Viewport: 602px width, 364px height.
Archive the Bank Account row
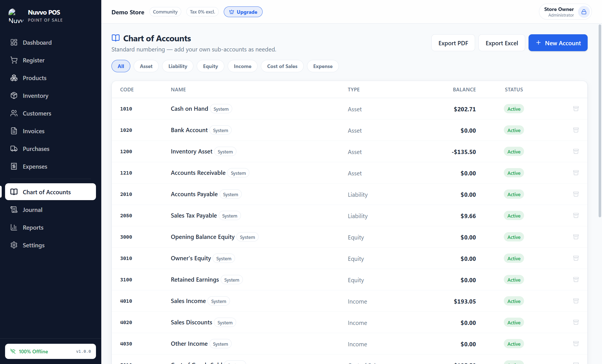(576, 130)
